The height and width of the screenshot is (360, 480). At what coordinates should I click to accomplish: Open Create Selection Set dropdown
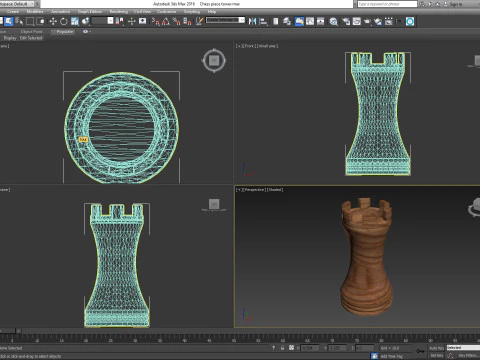point(225,20)
